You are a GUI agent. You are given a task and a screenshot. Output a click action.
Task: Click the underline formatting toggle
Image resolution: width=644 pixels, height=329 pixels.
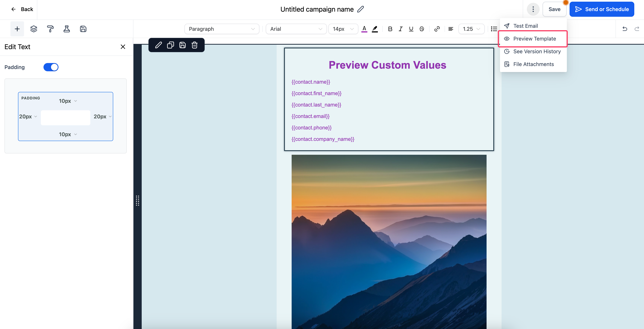(x=411, y=29)
